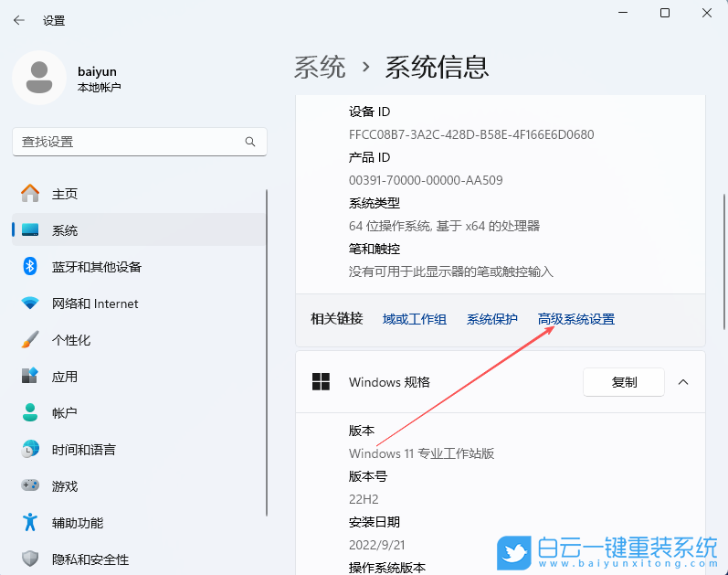
Task: Focus the 查找设置 search field
Action: pos(139,142)
